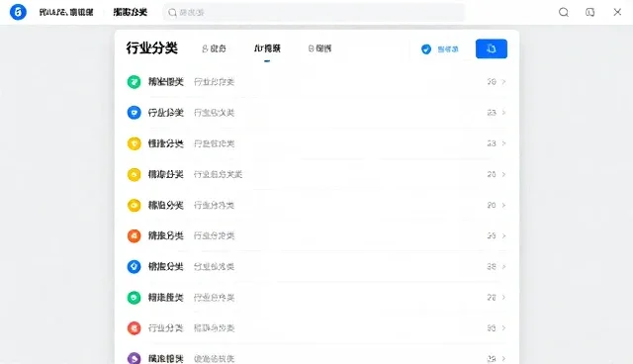Click the bold 行业分类 label in blue-icon row
633x364 pixels.
tap(165, 113)
